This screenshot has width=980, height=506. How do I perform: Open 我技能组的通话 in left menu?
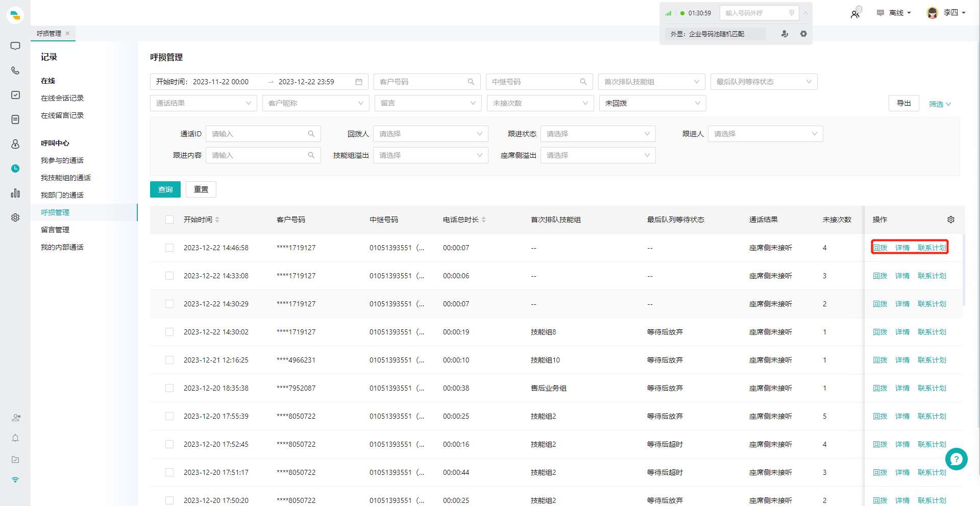pyautogui.click(x=66, y=178)
